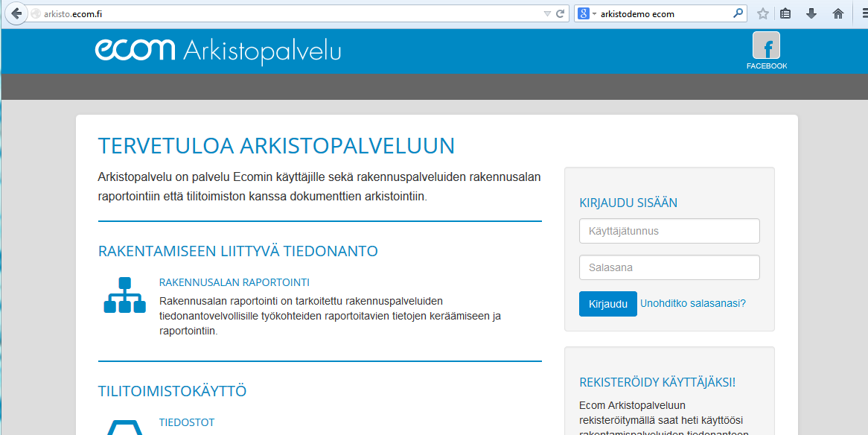Click the TILITOIMISTOKÄYTTÖ heading

172,391
